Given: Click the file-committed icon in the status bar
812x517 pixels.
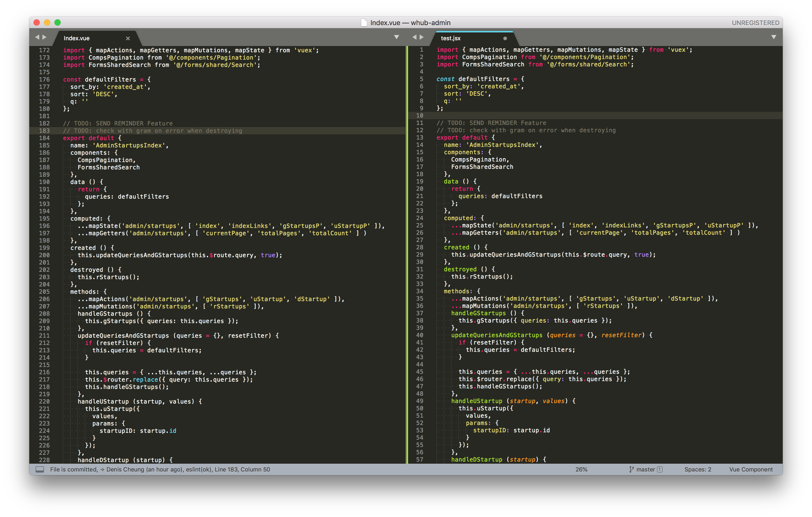Looking at the screenshot, I should pos(40,469).
